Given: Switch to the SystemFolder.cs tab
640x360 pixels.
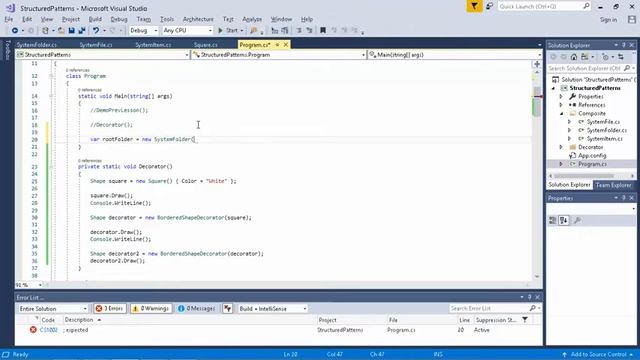Looking at the screenshot, I should tap(37, 45).
